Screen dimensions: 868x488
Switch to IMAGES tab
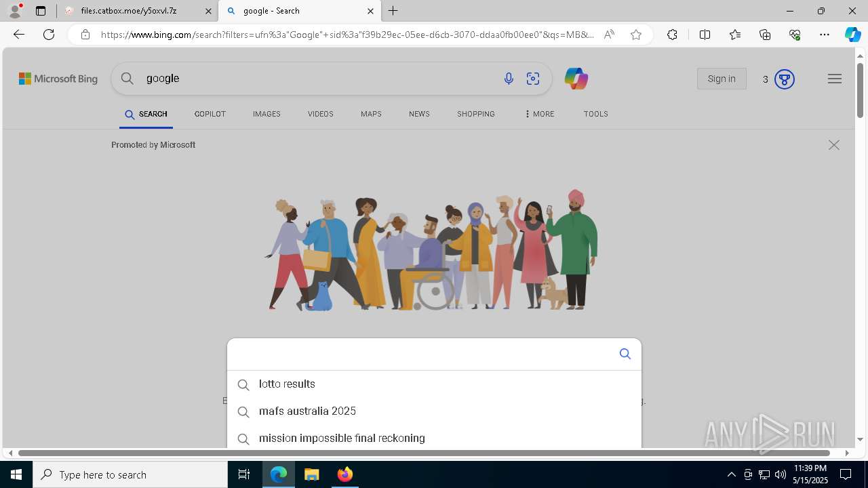(267, 114)
